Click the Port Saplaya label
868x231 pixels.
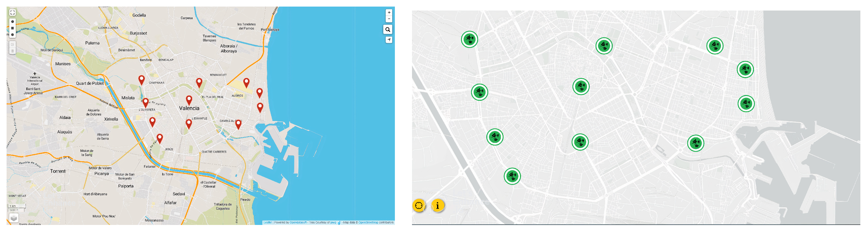(x=270, y=30)
